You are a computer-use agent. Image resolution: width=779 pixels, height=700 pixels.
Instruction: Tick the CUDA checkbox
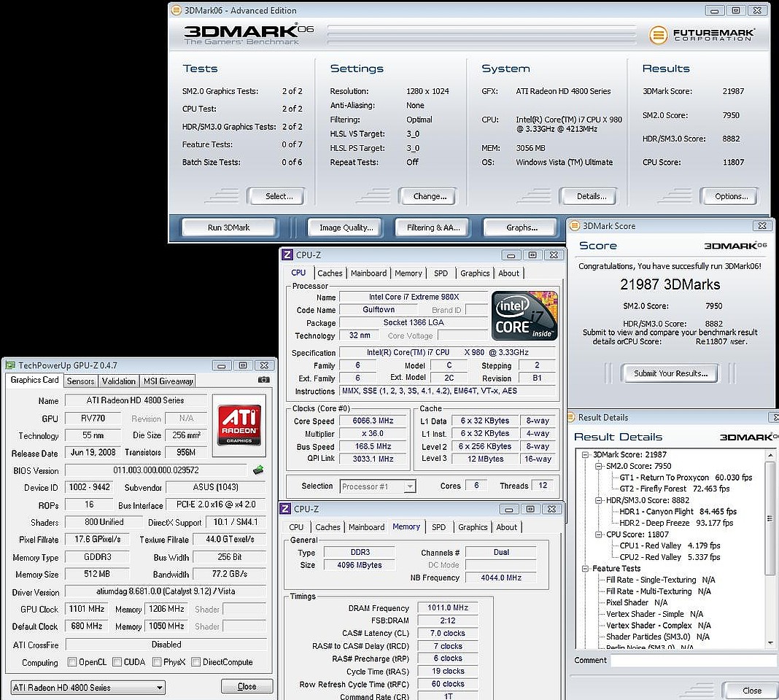point(116,662)
